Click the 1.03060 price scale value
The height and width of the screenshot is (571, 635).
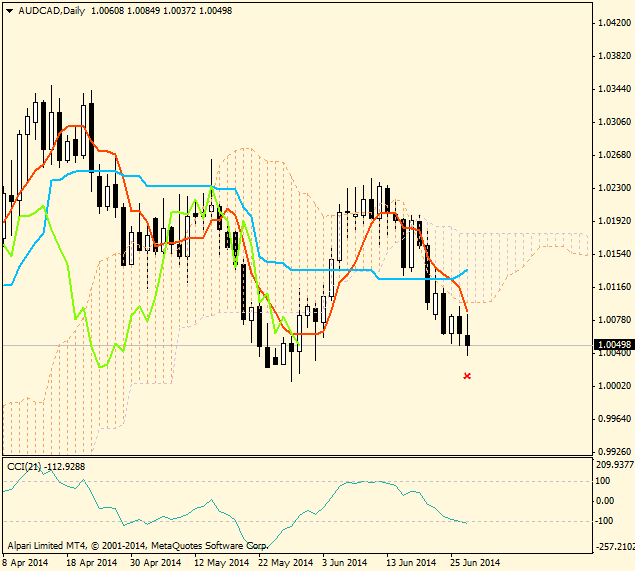coord(614,122)
